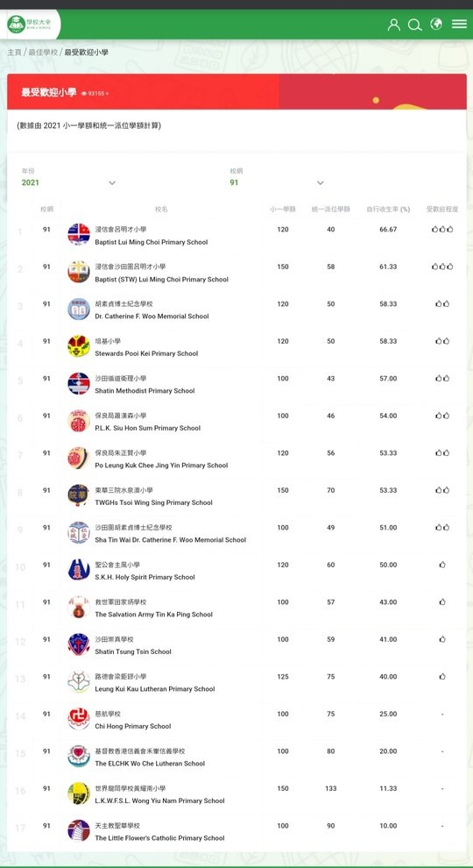Click the 受歡迎程度 column header
Screen dimensions: 473x868
(x=442, y=210)
